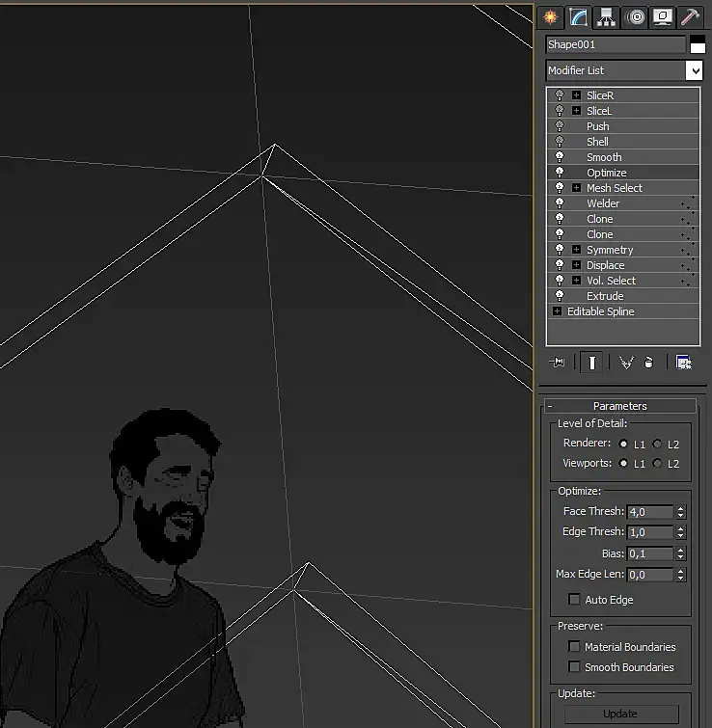Click Make Unique icon
Viewport: 712px width, 728px height.
click(626, 363)
